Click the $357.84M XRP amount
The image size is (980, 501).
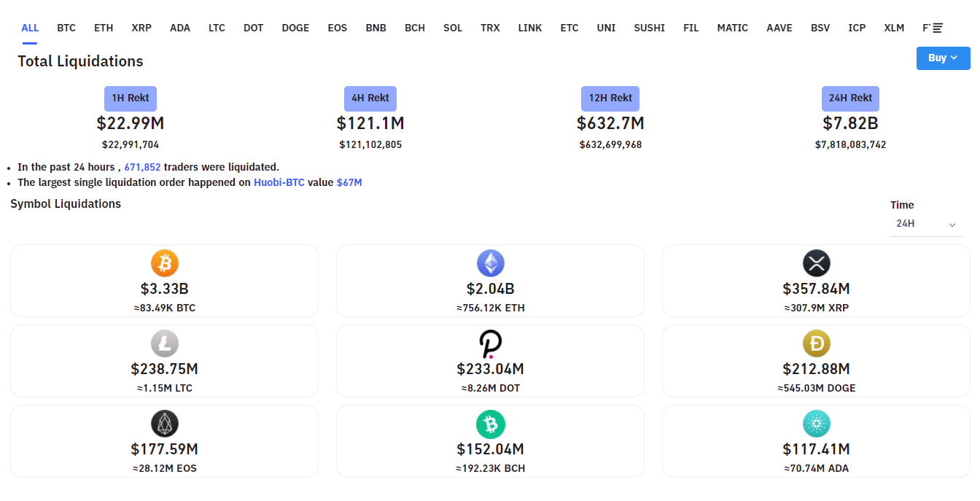tap(816, 289)
